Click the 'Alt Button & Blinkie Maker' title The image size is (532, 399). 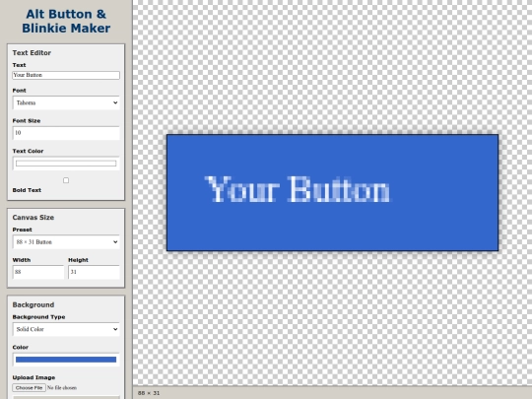tap(66, 21)
